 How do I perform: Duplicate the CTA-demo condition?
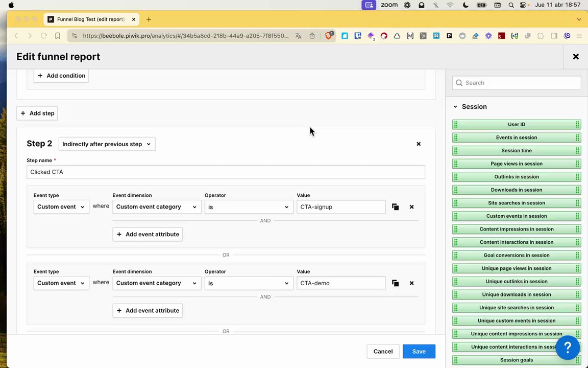(x=395, y=283)
